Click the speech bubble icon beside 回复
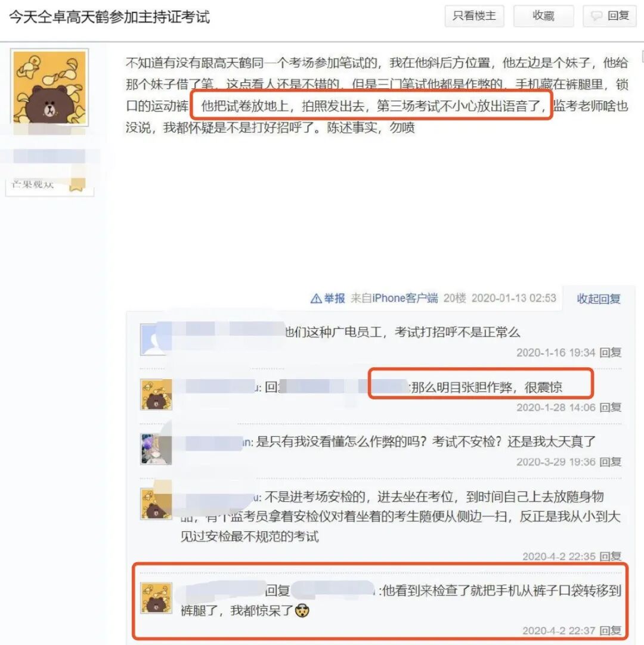Image resolution: width=644 pixels, height=645 pixels. 596,16
